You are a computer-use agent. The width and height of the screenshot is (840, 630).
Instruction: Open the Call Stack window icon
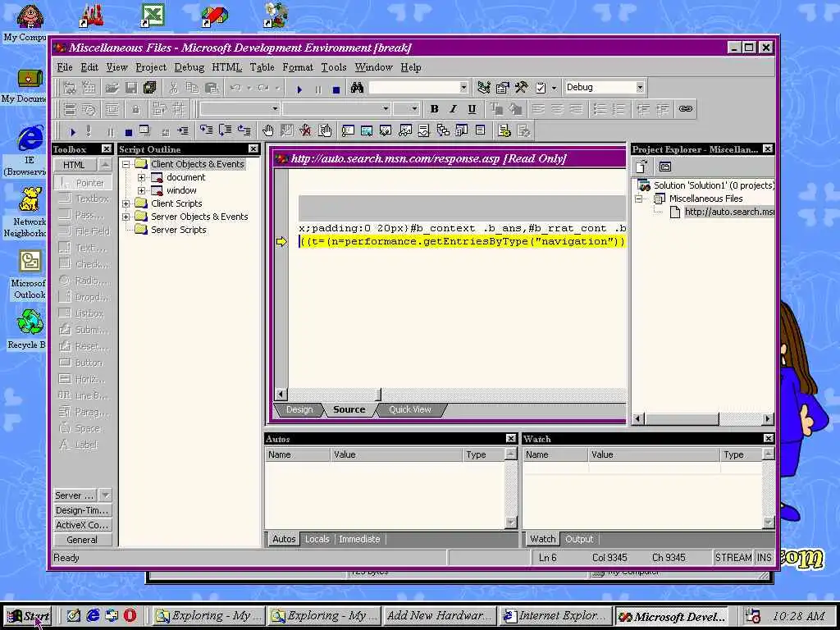pyautogui.click(x=442, y=130)
